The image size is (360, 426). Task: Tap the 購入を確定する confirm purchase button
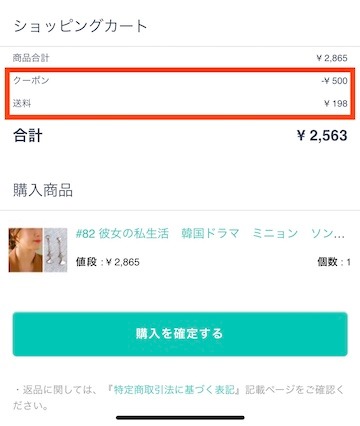tap(180, 334)
